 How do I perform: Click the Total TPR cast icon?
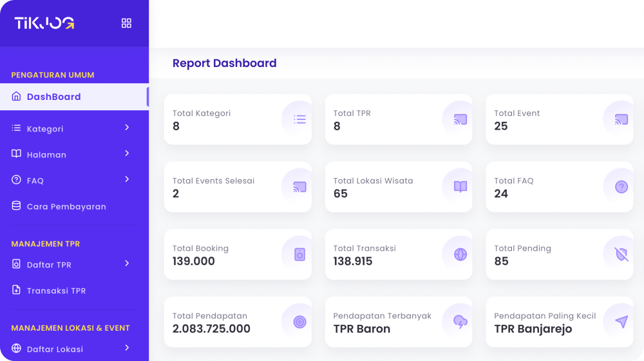(x=460, y=119)
